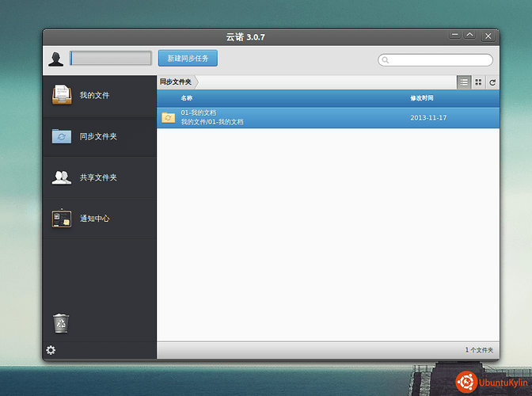Click the user avatar icon
The width and height of the screenshot is (532, 396).
pyautogui.click(x=56, y=59)
